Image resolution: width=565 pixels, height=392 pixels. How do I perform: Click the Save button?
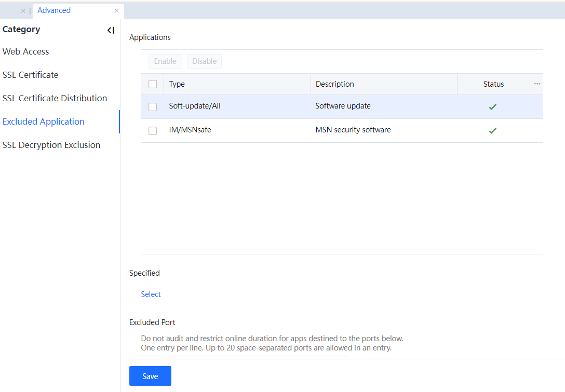tap(150, 376)
